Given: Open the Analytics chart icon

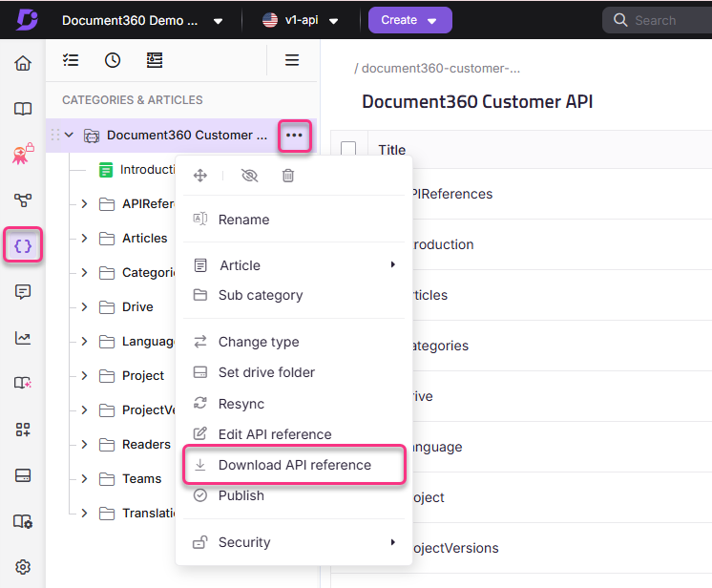Looking at the screenshot, I should click(23, 338).
